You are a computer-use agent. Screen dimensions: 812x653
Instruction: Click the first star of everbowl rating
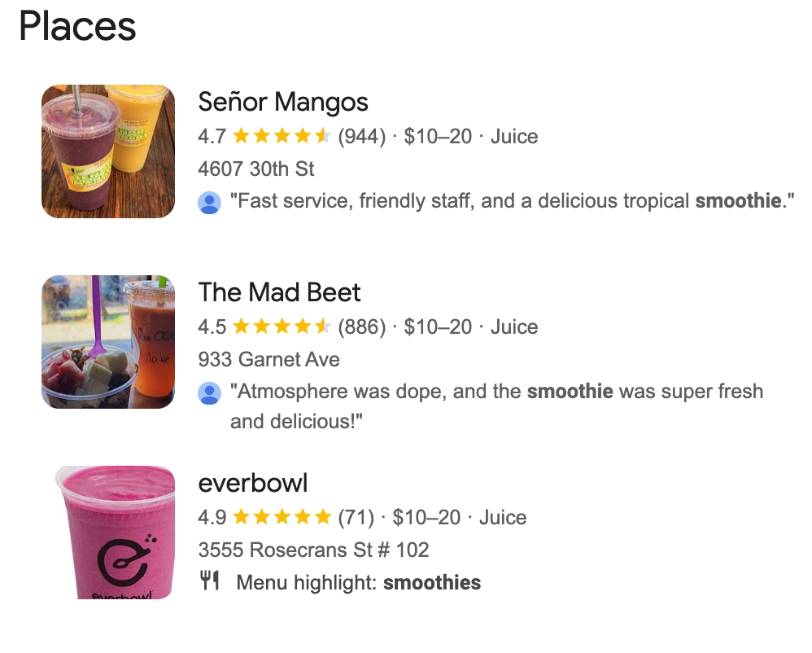tap(241, 516)
